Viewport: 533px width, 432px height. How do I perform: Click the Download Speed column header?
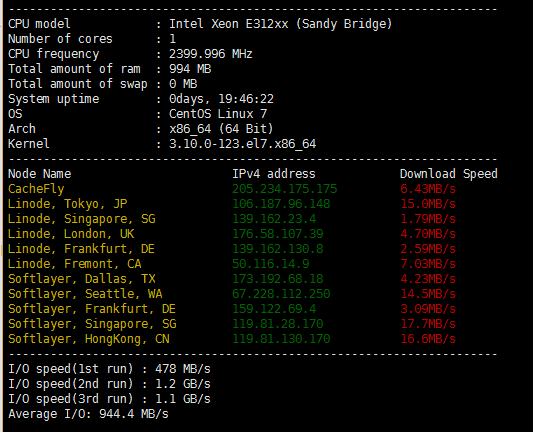[x=449, y=174]
